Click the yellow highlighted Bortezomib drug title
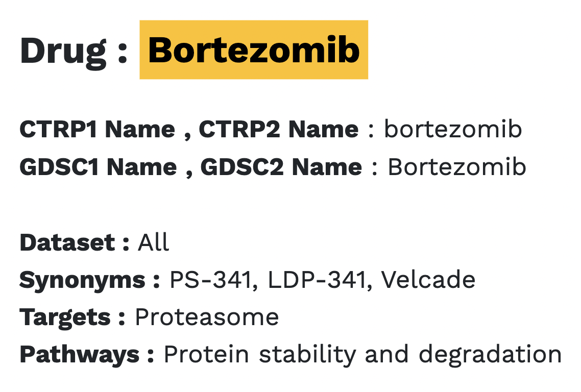The width and height of the screenshot is (581, 392). (254, 50)
